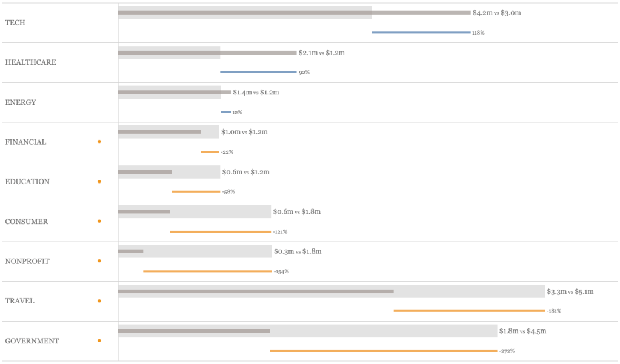The width and height of the screenshot is (620, 364).
Task: Click the orange indicator dot for NONPROFIT
Action: (x=99, y=261)
